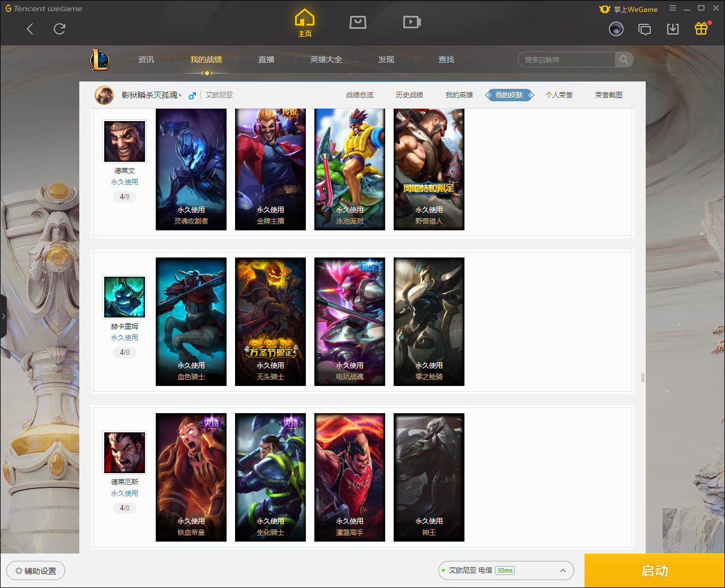Refresh the page with the reload icon

[59, 29]
